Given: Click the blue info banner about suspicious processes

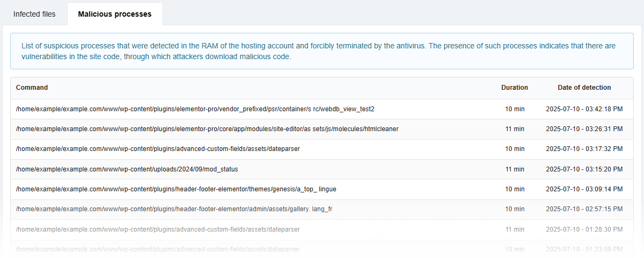Looking at the screenshot, I should (x=321, y=51).
